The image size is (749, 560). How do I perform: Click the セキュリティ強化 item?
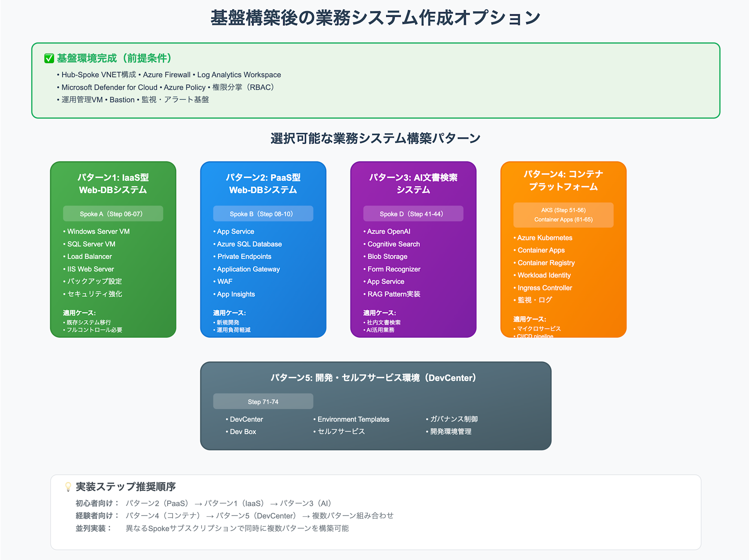tap(93, 294)
